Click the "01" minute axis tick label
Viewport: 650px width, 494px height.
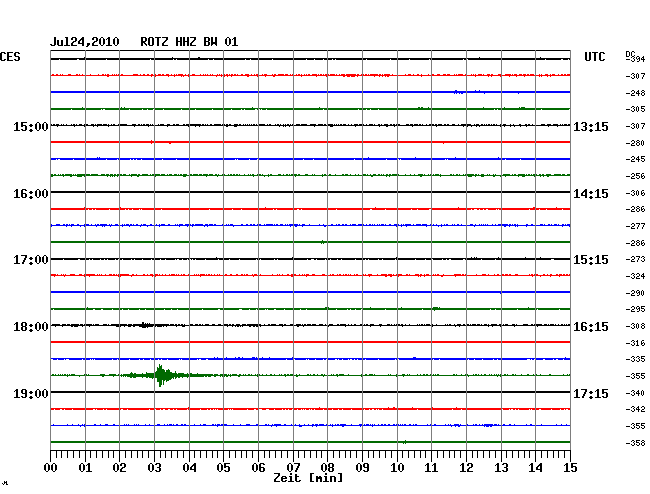click(85, 468)
